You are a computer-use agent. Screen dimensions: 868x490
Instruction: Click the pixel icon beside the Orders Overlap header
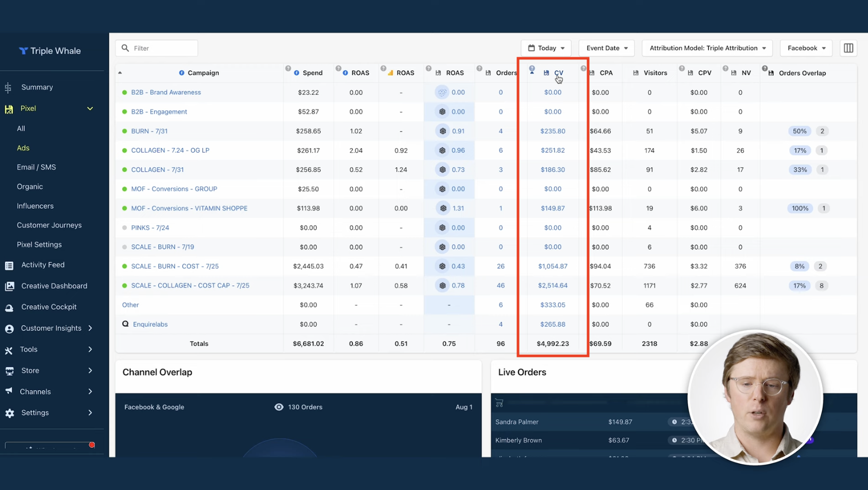[771, 73]
